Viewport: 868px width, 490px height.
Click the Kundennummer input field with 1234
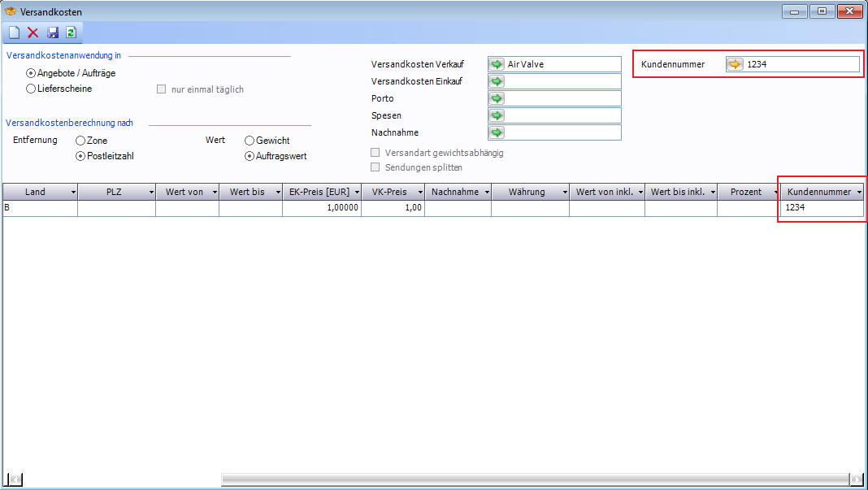click(x=801, y=64)
